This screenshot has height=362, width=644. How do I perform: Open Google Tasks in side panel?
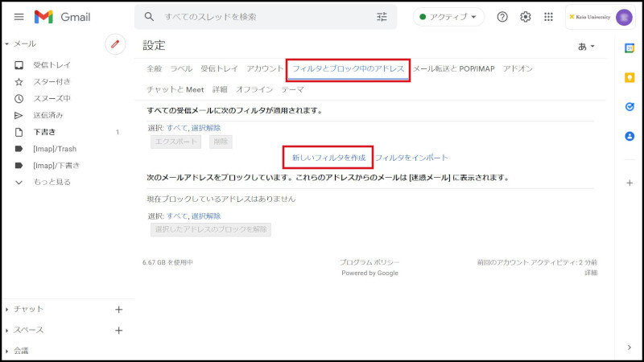[630, 106]
